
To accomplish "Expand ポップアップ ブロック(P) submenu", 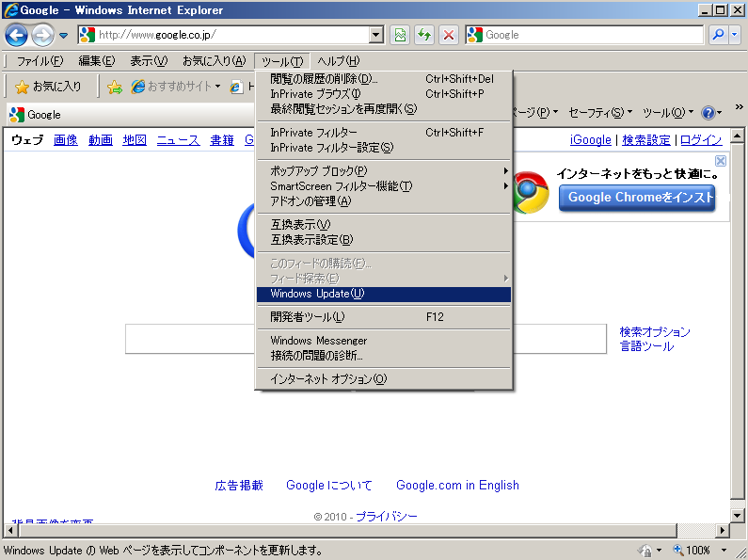I will tap(384, 170).
